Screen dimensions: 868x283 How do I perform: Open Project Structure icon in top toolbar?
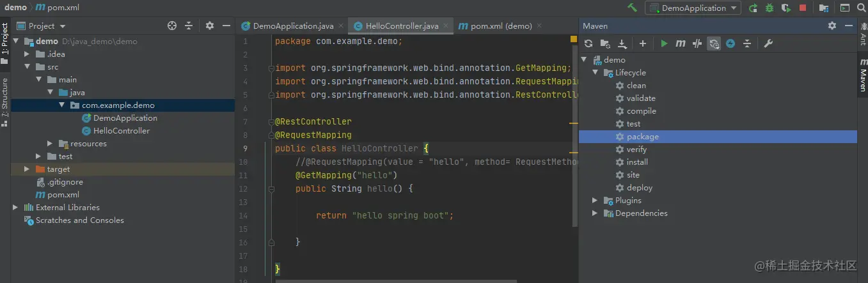pos(823,8)
